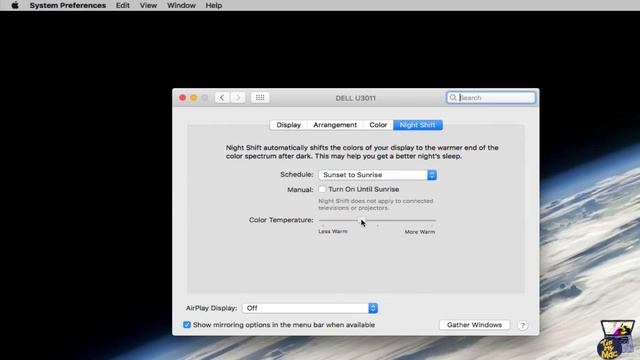Click the More Warm label

tap(420, 231)
